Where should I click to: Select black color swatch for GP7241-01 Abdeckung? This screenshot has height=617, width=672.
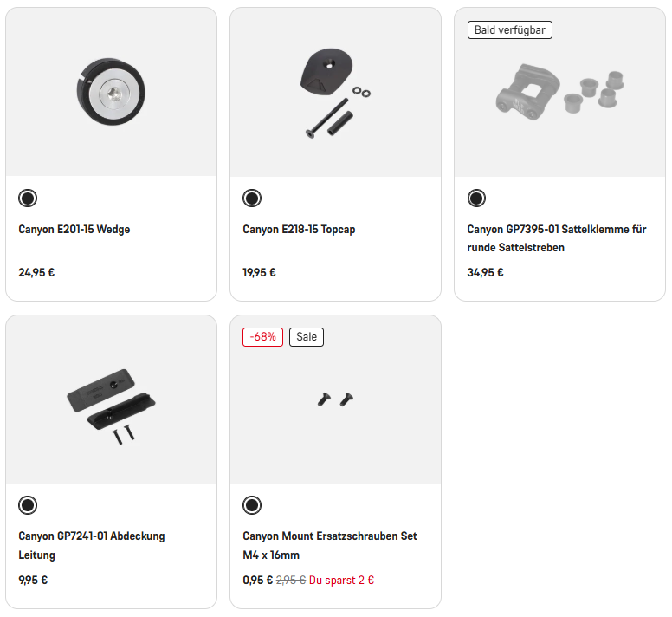28,505
